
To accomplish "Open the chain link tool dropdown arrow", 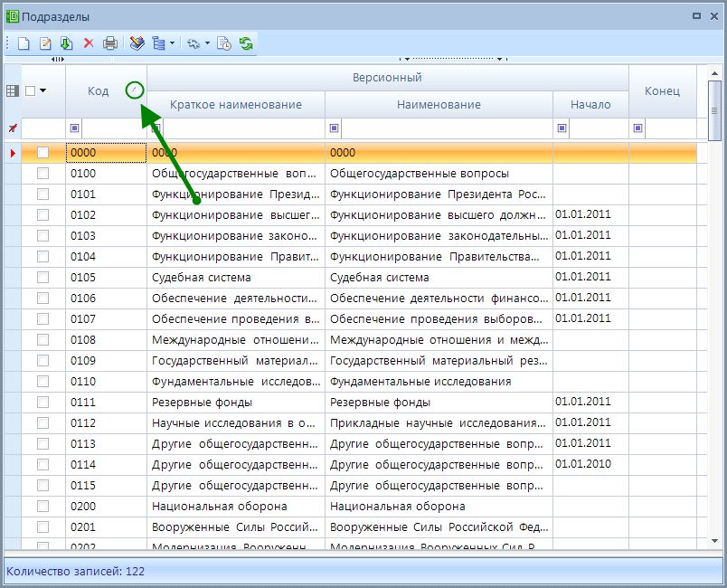I will click(x=207, y=43).
